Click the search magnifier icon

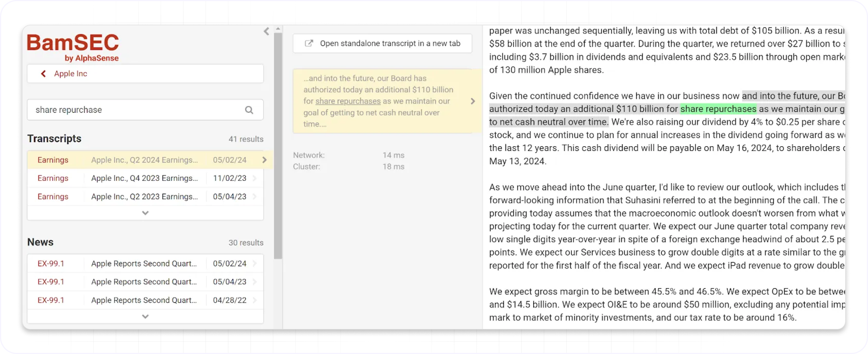click(249, 110)
